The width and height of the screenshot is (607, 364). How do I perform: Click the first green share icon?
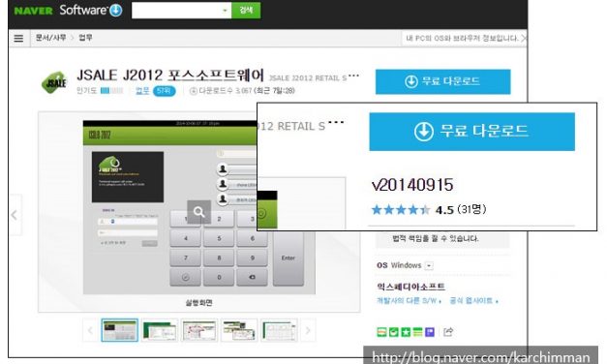pyautogui.click(x=381, y=332)
